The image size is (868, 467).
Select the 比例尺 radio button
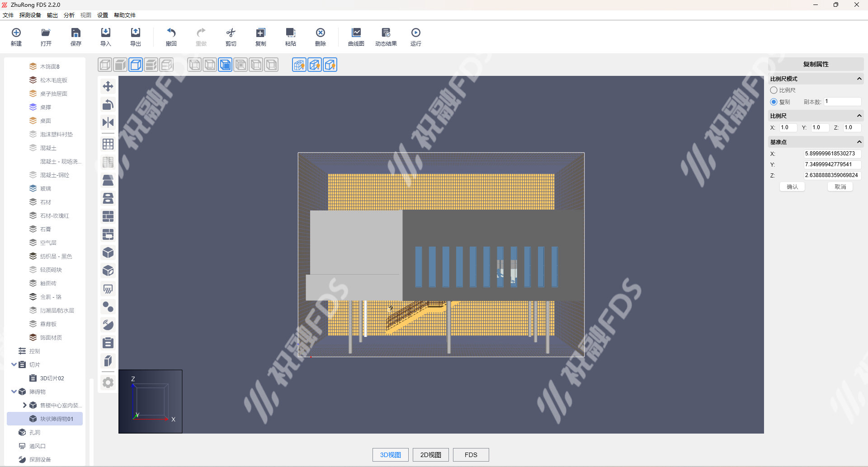coord(774,90)
